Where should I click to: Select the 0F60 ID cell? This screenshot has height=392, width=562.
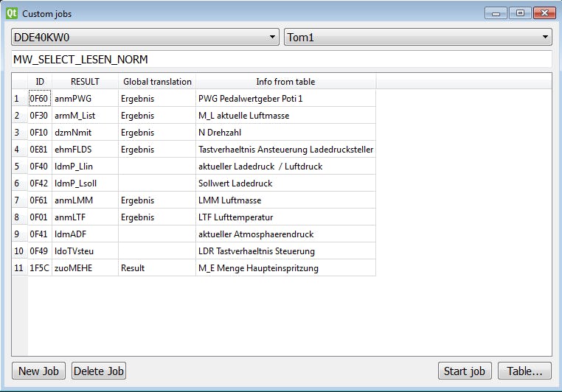pos(40,99)
